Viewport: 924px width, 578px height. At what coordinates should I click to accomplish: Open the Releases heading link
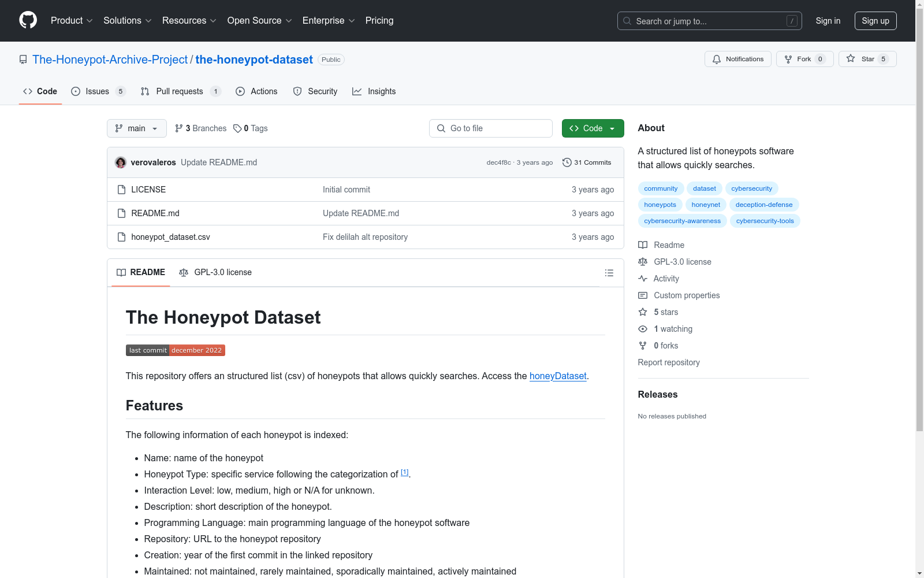[658, 394]
